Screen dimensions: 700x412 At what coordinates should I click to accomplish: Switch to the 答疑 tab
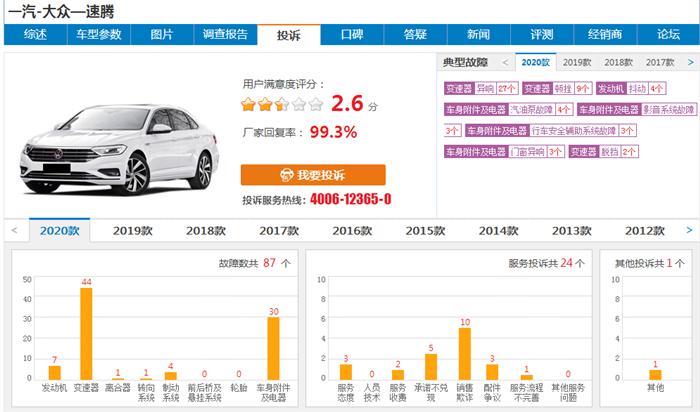click(x=415, y=34)
